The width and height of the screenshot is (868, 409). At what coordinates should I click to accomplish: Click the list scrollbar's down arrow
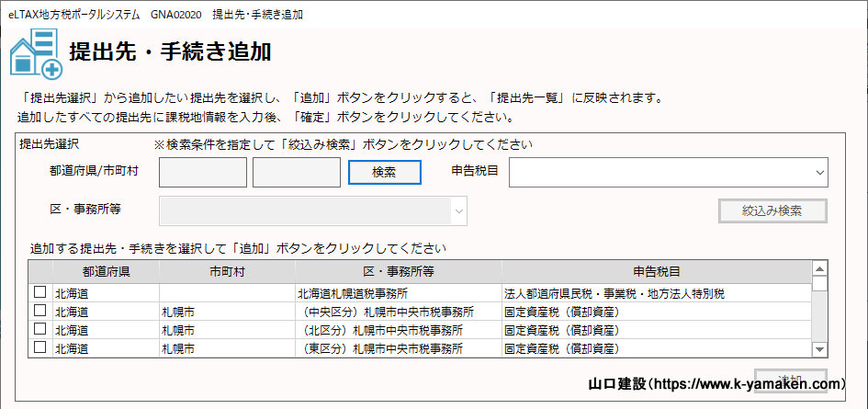coord(819,348)
